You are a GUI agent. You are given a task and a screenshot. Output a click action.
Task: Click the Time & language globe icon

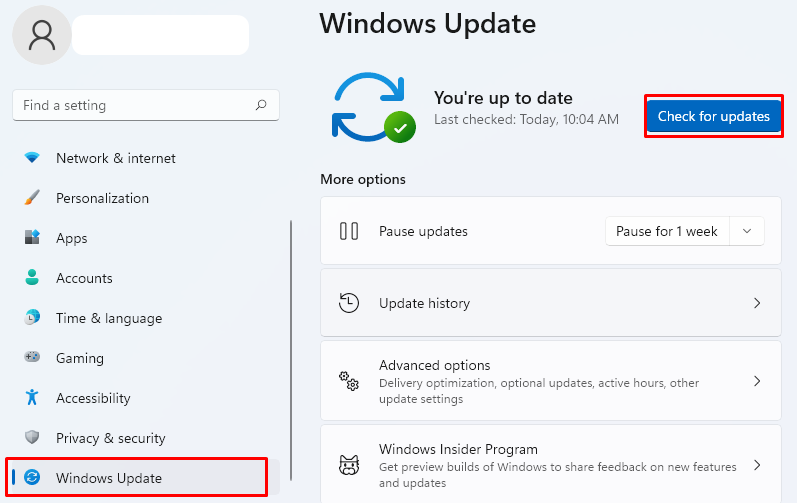[x=32, y=318]
